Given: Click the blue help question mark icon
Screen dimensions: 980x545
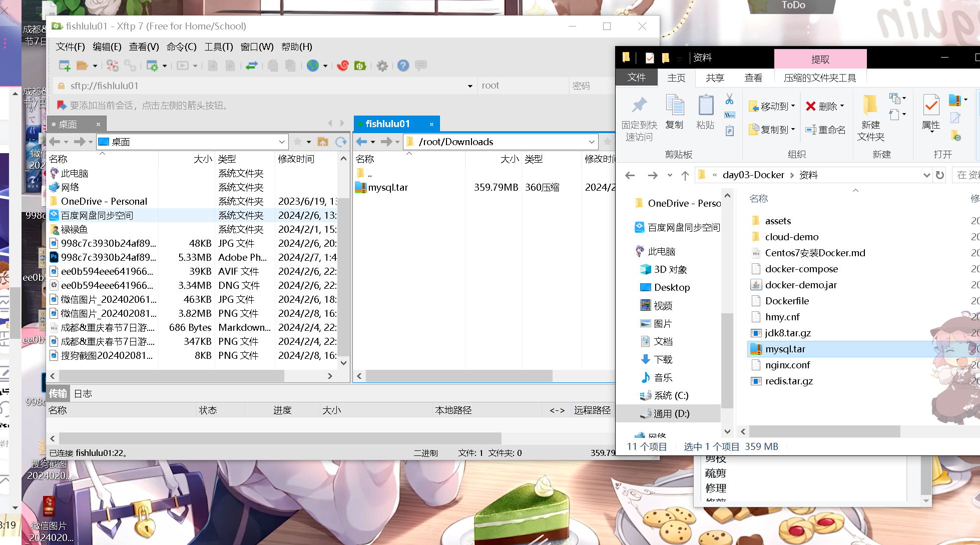Looking at the screenshot, I should [x=403, y=66].
